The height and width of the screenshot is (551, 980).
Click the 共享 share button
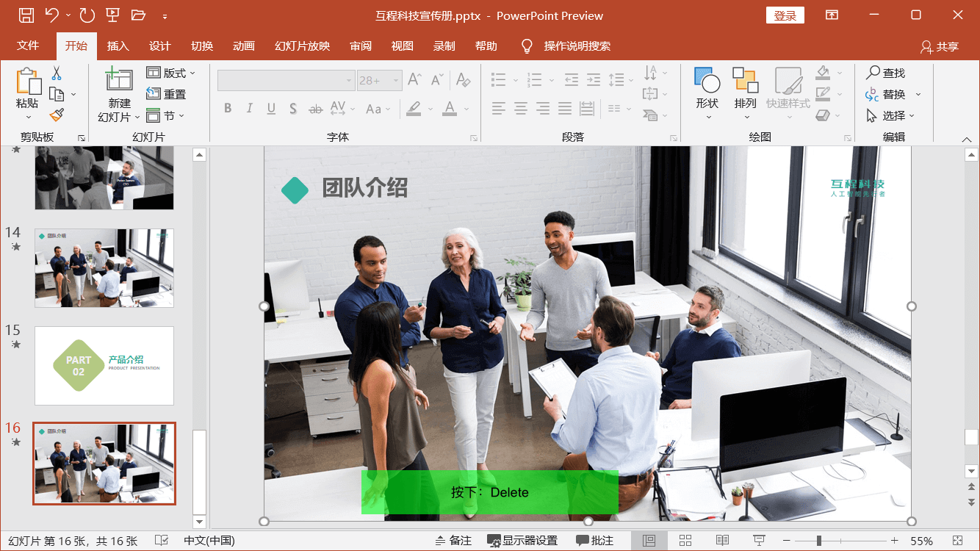point(940,46)
